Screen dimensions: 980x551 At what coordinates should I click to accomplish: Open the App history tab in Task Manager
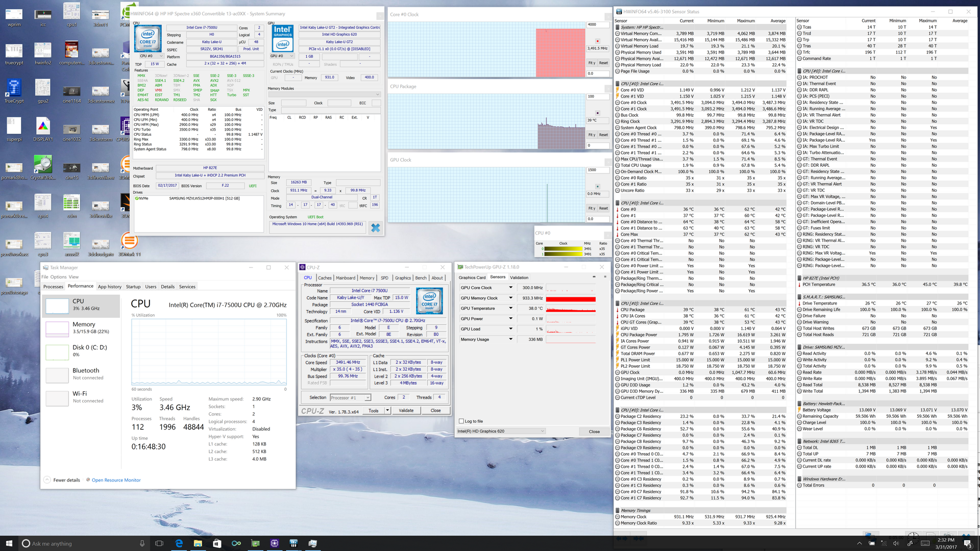pos(109,287)
